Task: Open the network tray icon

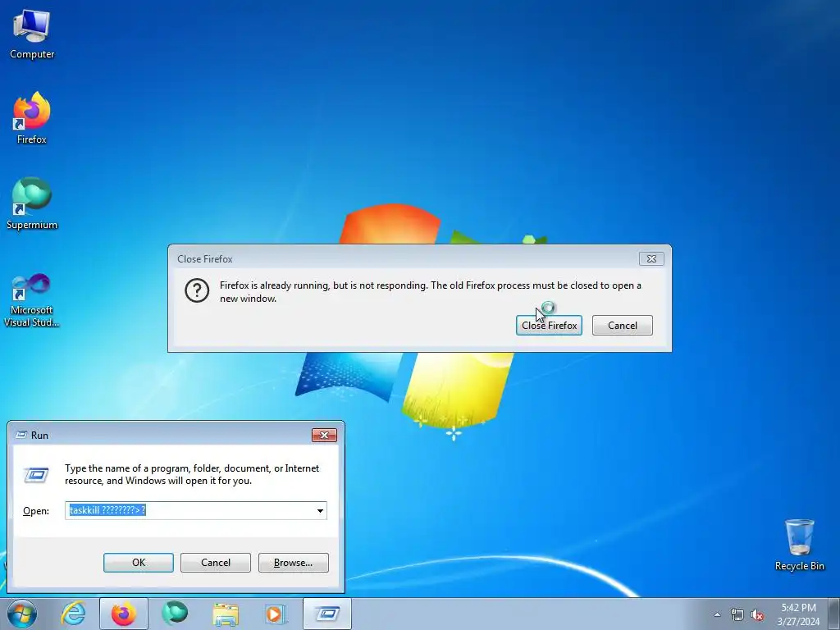Action: (737, 614)
